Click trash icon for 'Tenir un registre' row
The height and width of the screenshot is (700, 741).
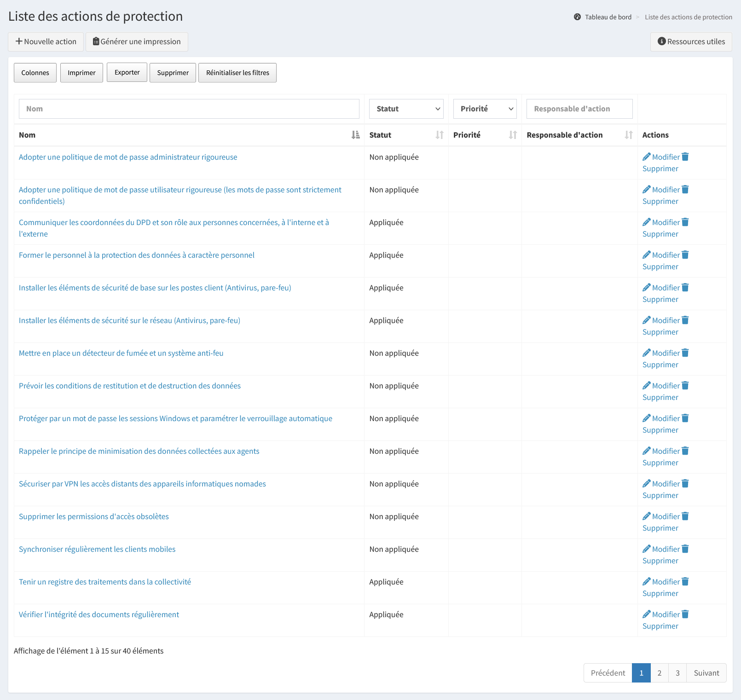click(685, 582)
